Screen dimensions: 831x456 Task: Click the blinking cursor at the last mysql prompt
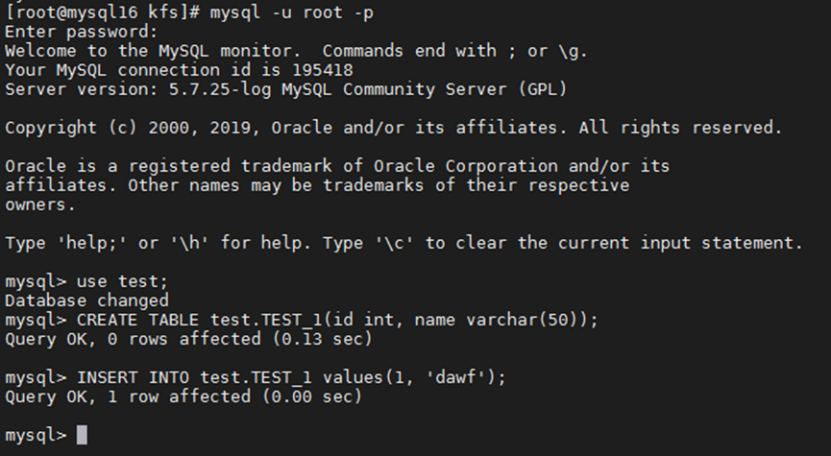[82, 435]
